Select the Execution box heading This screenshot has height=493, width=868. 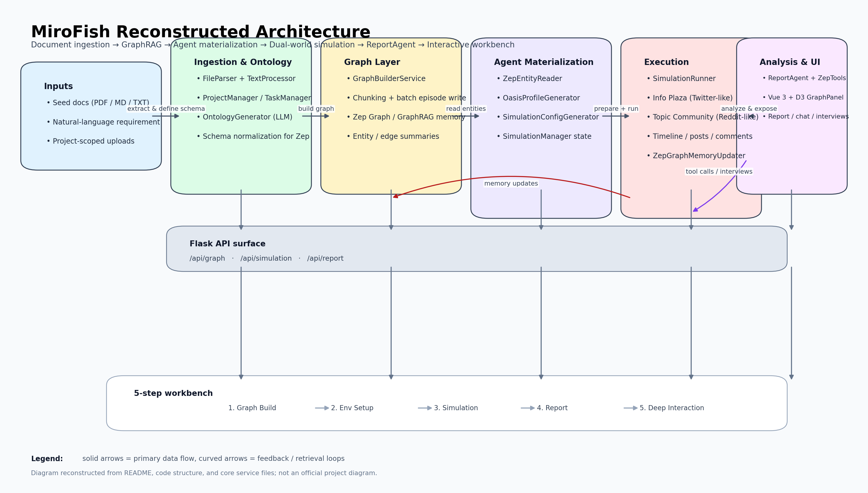pyautogui.click(x=666, y=62)
